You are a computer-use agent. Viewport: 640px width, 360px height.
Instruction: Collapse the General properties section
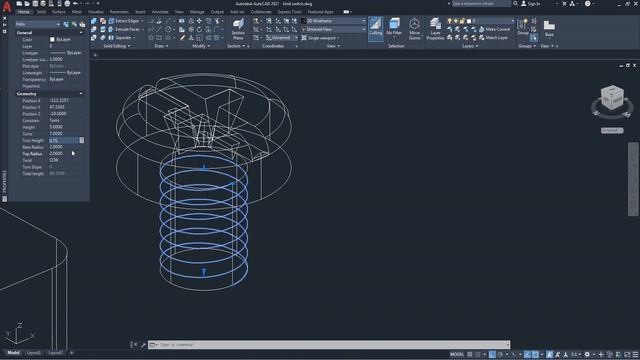point(80,33)
